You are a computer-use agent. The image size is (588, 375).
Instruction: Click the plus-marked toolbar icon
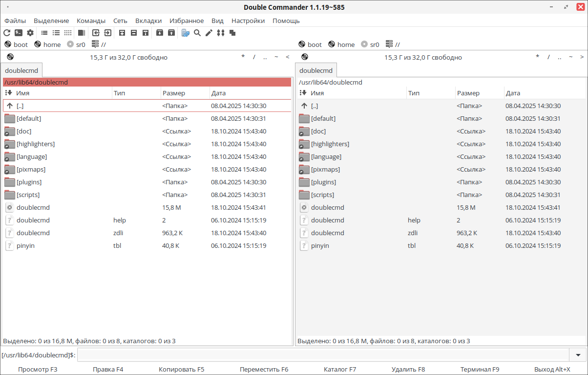coord(122,33)
